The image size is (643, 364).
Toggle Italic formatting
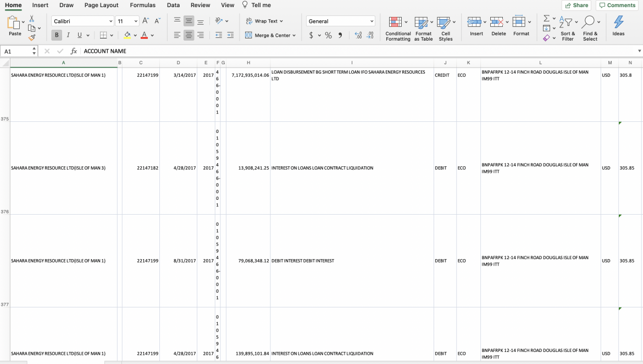tap(68, 35)
